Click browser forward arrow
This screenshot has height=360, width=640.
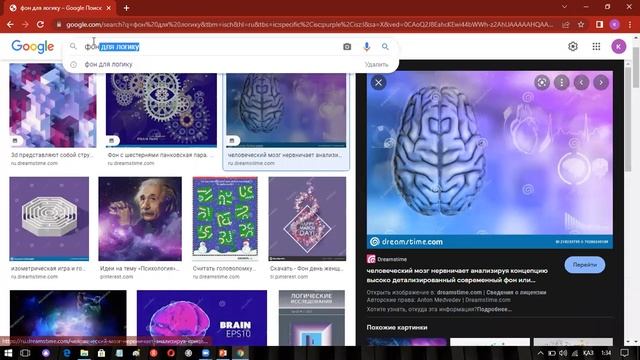pyautogui.click(x=25, y=24)
